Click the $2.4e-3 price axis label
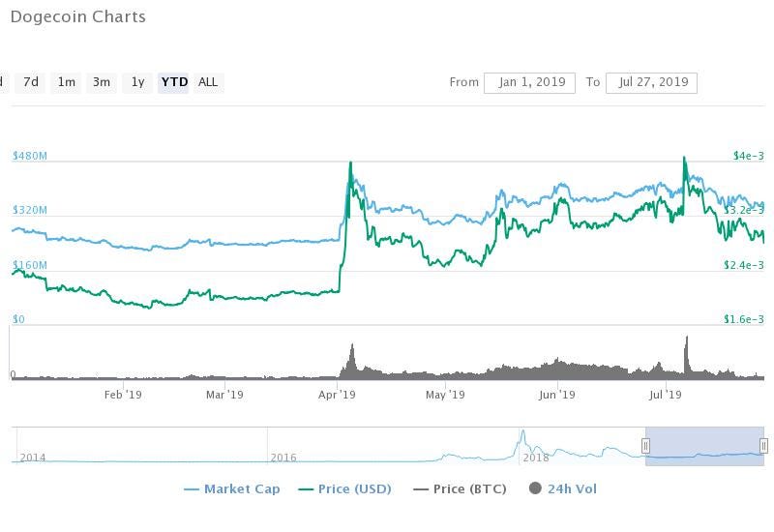 [744, 265]
